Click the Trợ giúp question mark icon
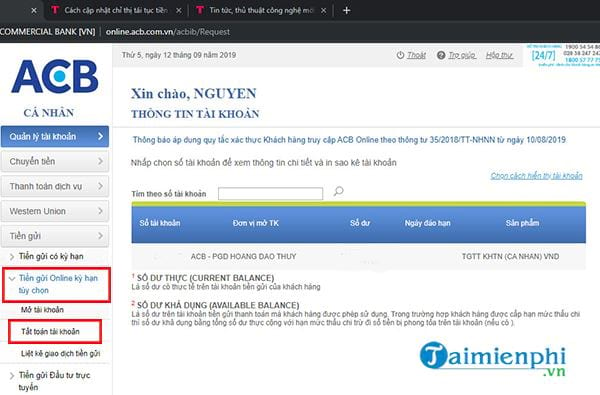 441,55
